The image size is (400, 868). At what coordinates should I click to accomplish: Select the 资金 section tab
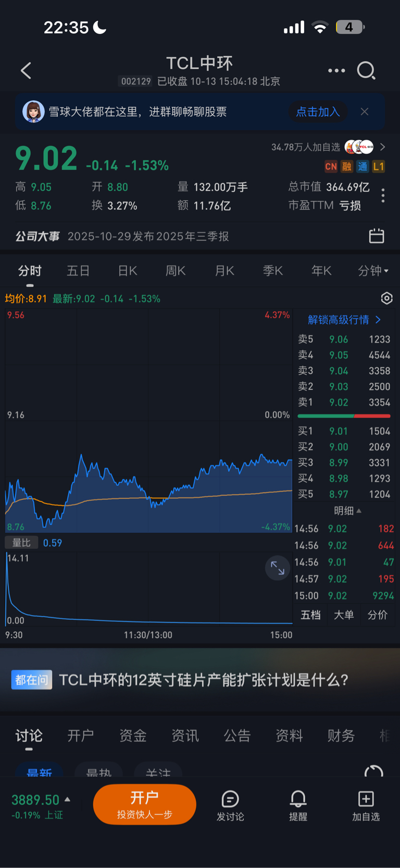point(133,736)
